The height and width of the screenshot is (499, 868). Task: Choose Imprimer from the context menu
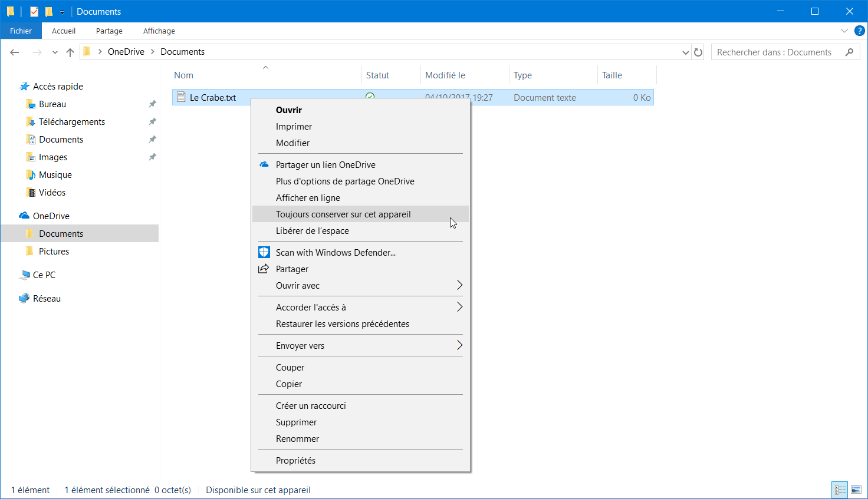(360, 127)
